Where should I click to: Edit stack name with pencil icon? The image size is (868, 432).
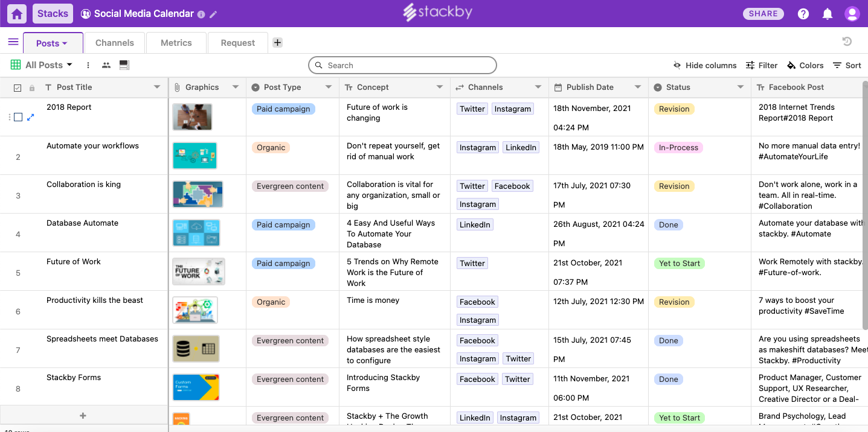[x=213, y=14]
